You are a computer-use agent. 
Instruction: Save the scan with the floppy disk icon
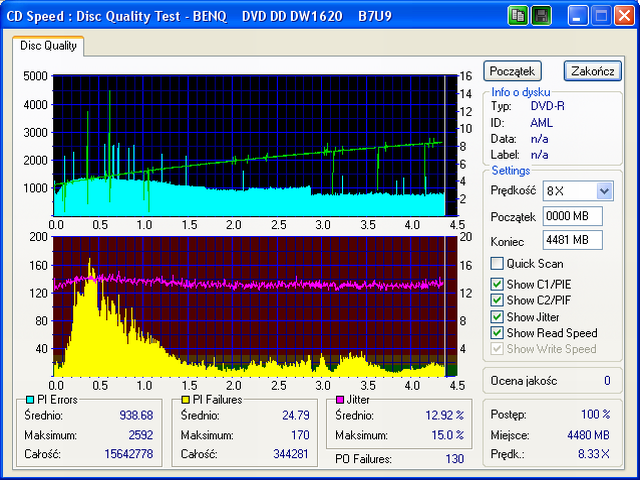click(542, 16)
